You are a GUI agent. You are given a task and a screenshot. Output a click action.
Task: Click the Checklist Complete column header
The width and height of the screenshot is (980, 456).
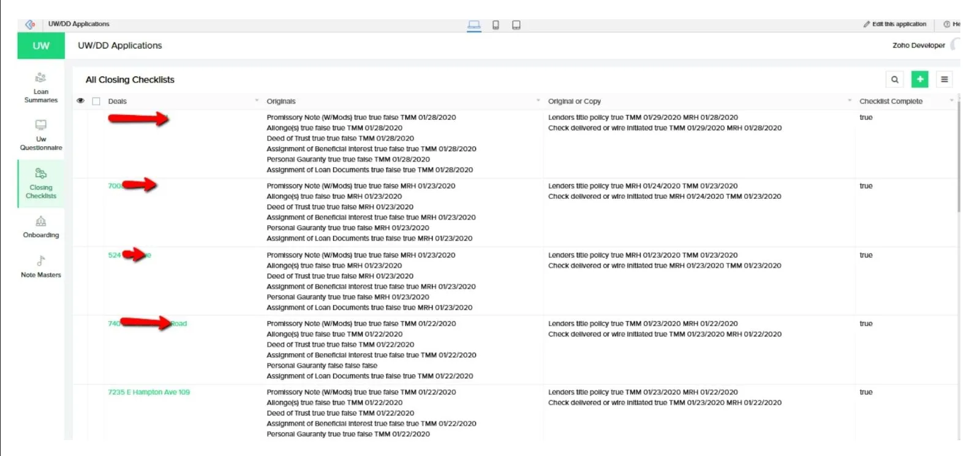(891, 102)
